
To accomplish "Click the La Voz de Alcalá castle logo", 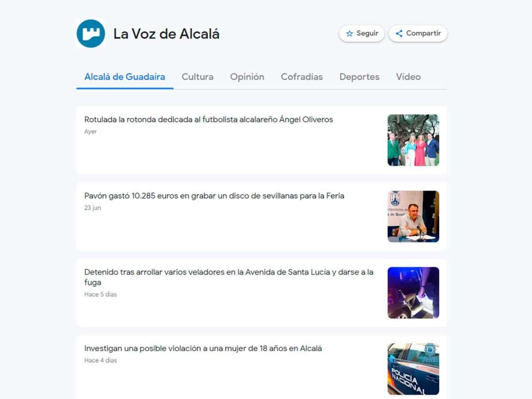I will [x=90, y=33].
